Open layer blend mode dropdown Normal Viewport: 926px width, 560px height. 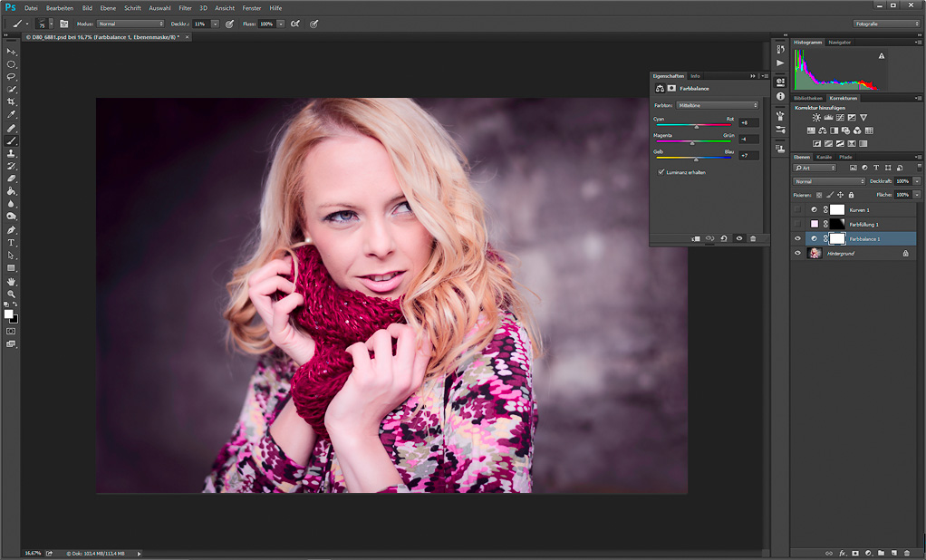(x=828, y=181)
